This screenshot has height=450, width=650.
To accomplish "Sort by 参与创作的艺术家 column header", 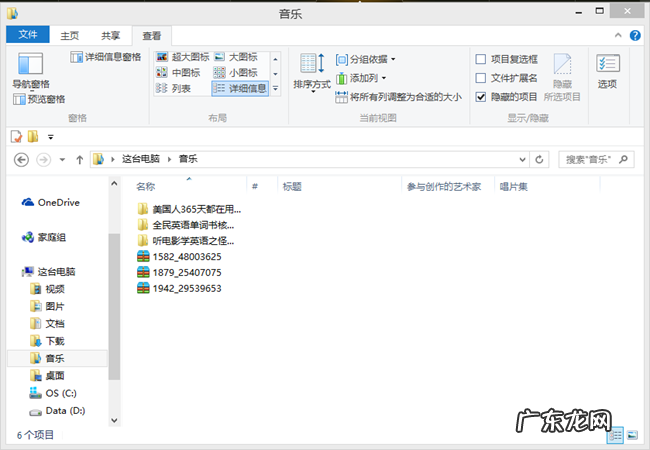I will 448,186.
